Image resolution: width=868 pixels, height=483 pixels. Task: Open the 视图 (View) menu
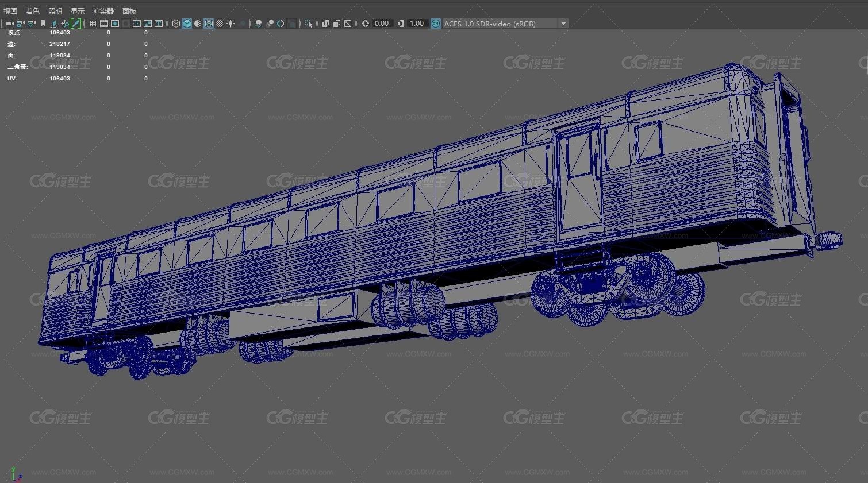pyautogui.click(x=10, y=11)
